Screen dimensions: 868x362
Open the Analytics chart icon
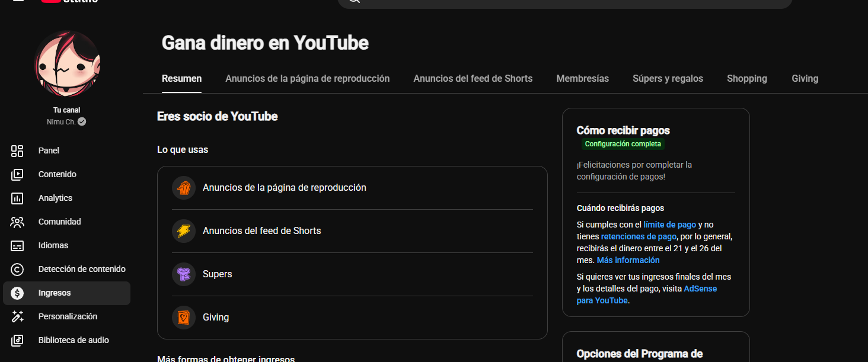[x=17, y=198]
